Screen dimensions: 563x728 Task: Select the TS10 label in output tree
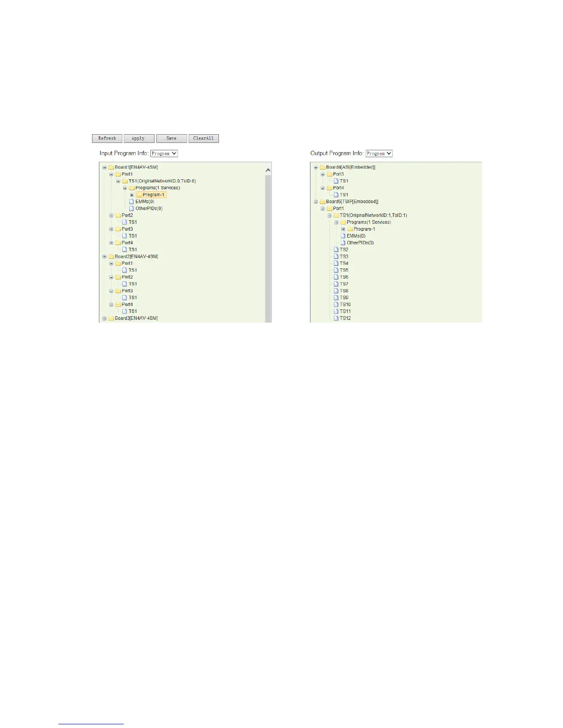[x=345, y=305]
